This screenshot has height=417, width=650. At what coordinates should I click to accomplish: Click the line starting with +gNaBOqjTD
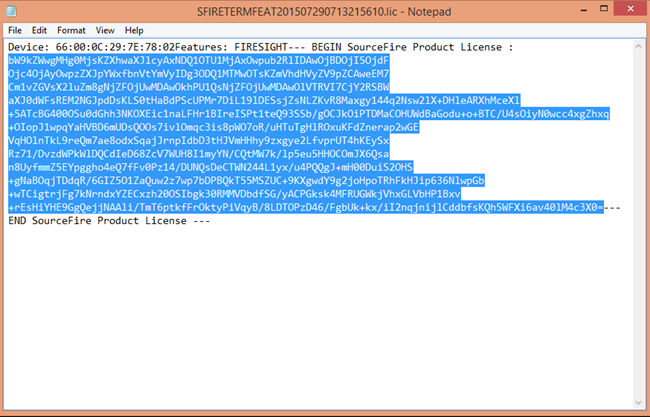pyautogui.click(x=246, y=180)
